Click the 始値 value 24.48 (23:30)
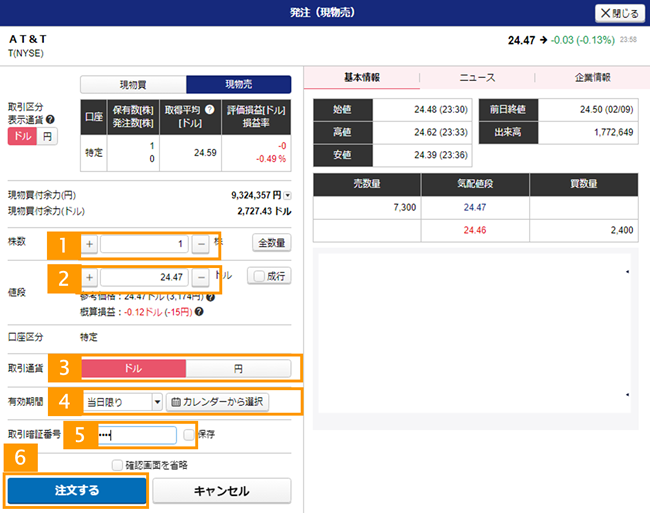 441,109
